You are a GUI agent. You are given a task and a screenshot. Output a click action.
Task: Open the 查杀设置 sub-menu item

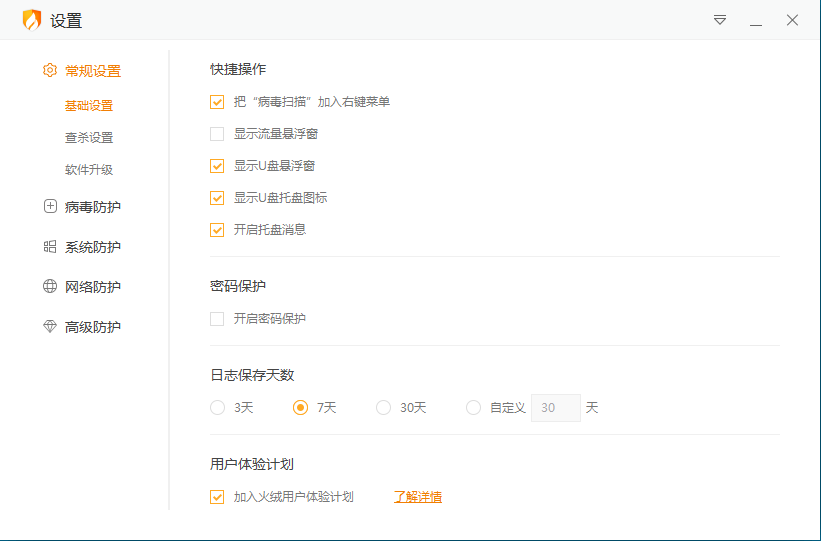point(89,138)
